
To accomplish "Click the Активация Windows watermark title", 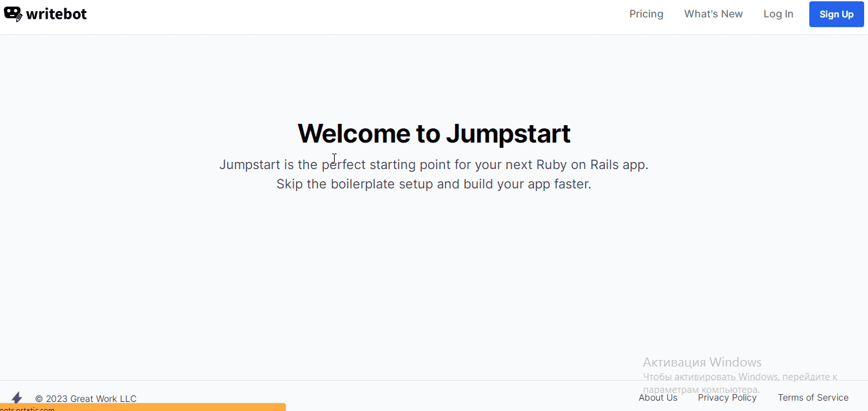I will 702,362.
